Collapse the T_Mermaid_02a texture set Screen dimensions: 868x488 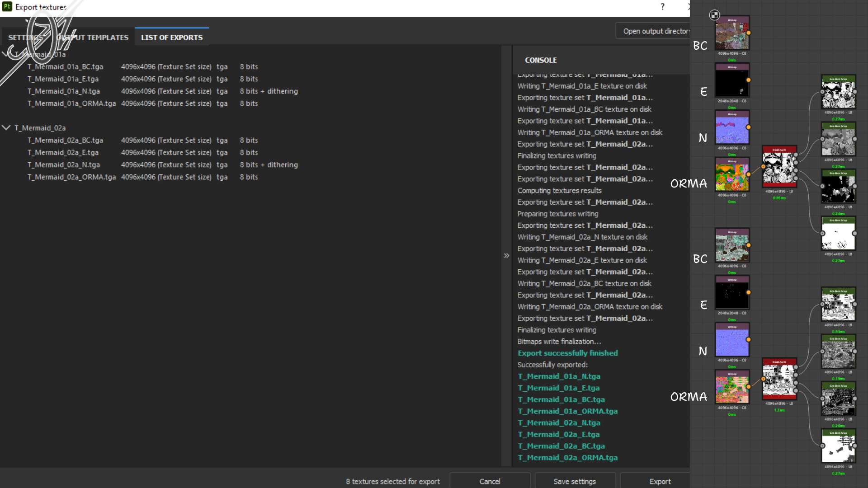pos(6,128)
